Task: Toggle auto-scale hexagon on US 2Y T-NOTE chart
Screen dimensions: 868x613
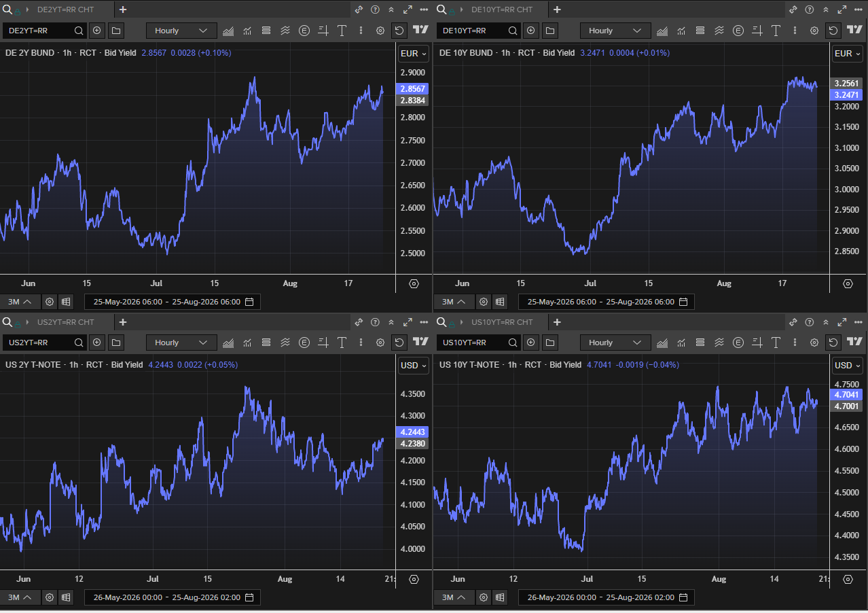Action: point(414,580)
